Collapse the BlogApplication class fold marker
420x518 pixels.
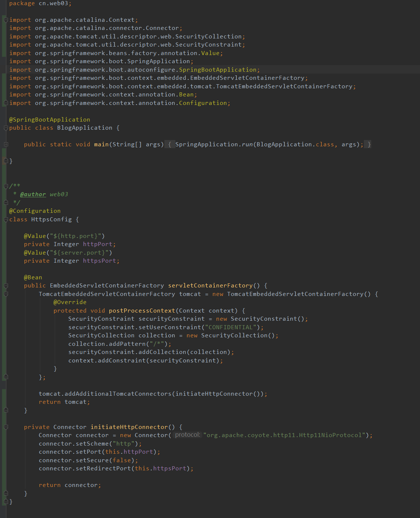point(6,128)
